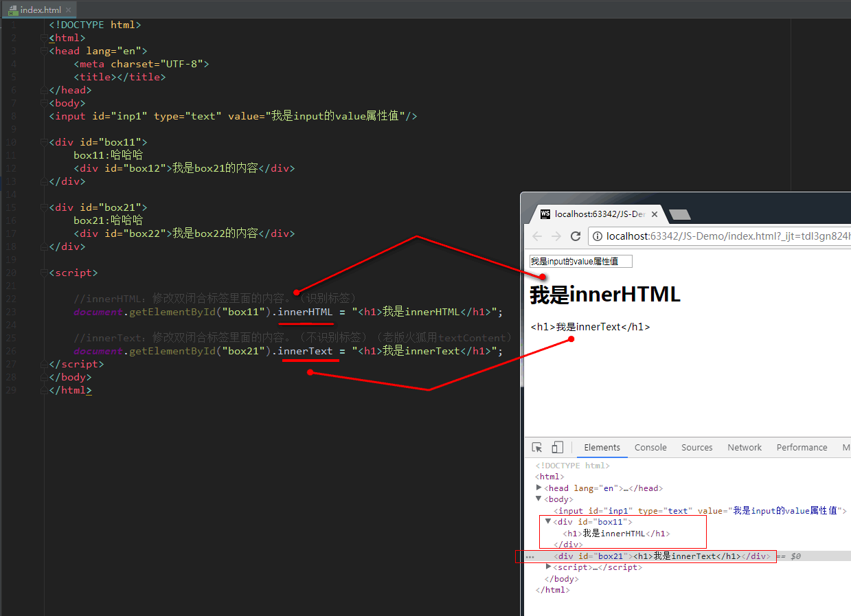Click the input id="inp1" code line

tap(233, 116)
